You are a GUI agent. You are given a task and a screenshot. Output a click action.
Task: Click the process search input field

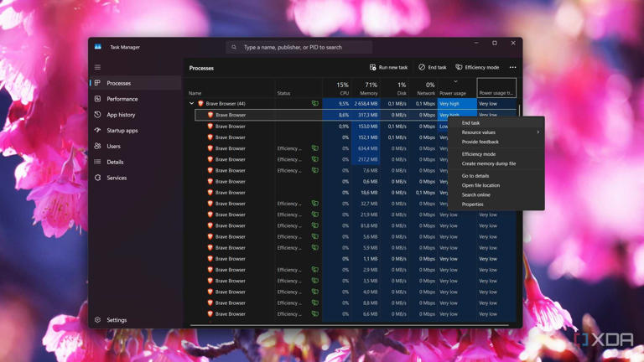[x=302, y=47]
